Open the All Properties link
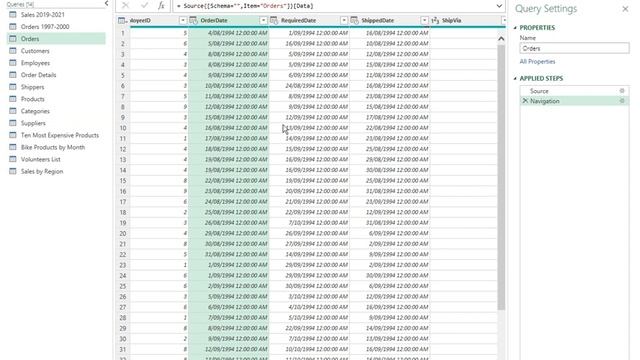The width and height of the screenshot is (640, 360). tap(537, 62)
